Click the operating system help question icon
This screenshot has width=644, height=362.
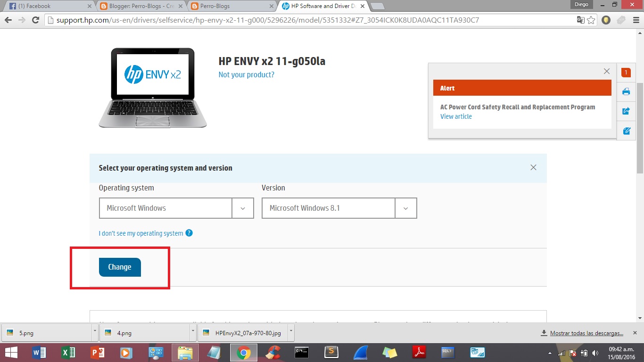pyautogui.click(x=189, y=233)
